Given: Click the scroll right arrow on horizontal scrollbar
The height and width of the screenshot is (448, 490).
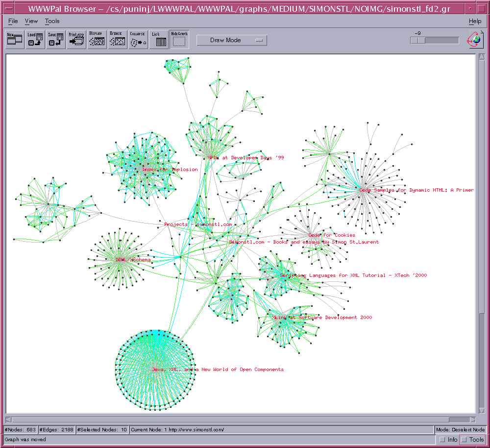Looking at the screenshot, I should coord(473,420).
